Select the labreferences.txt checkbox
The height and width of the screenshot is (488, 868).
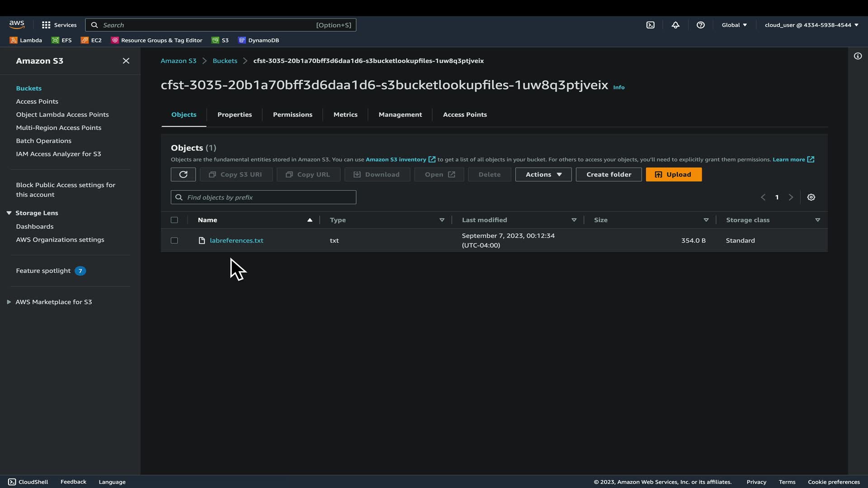(x=174, y=240)
